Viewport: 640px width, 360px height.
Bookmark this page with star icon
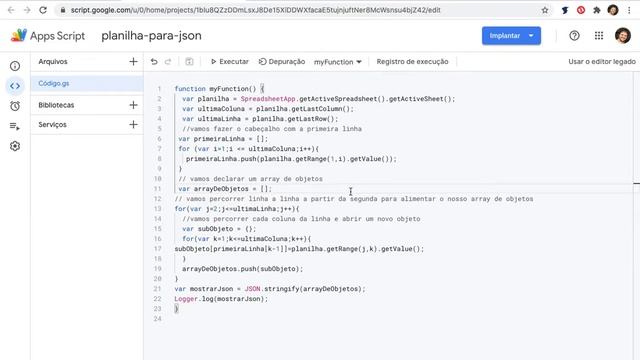click(545, 10)
